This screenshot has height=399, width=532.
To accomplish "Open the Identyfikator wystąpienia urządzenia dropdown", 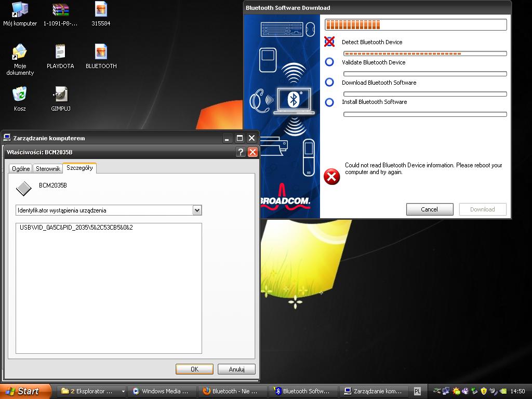I will click(197, 210).
